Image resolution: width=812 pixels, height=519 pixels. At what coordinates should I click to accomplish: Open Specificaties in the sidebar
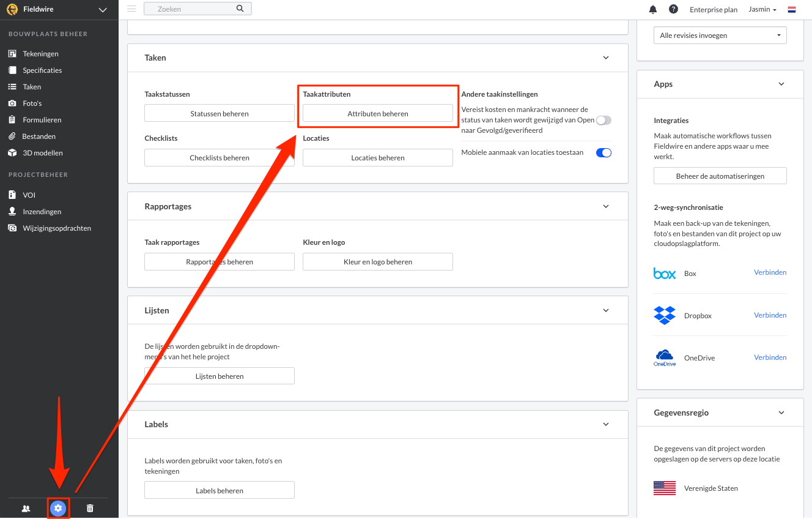tap(42, 70)
